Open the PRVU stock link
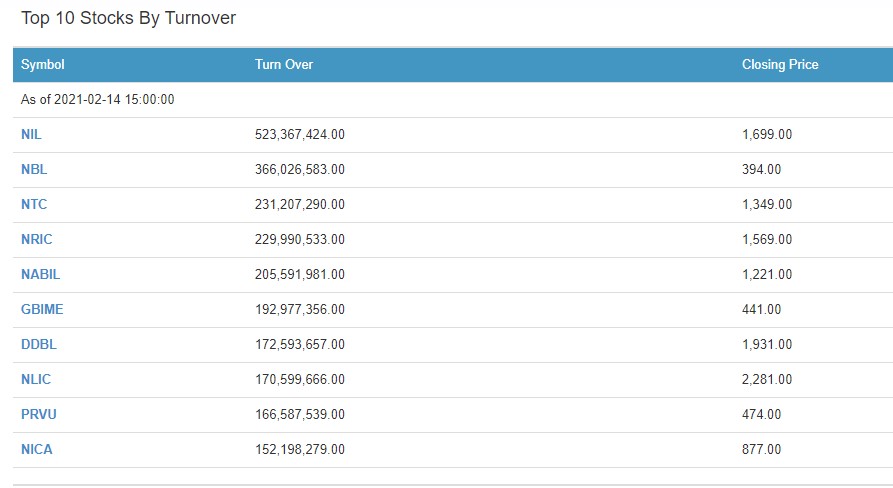 [38, 414]
